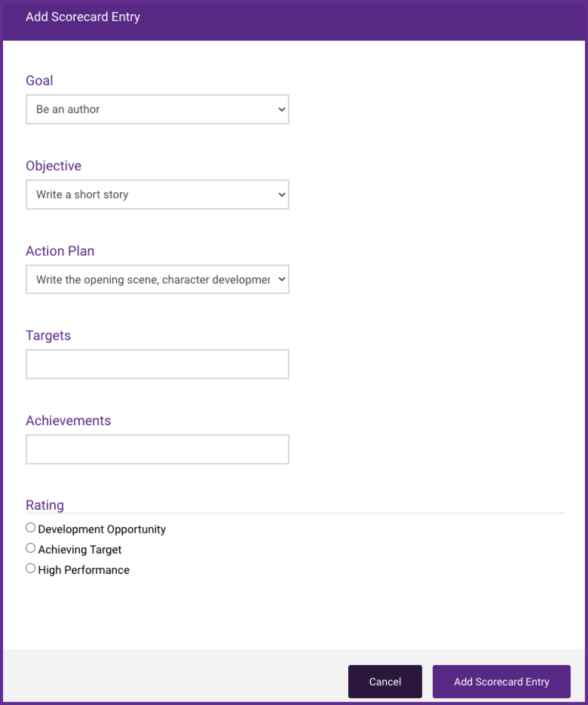Select the 'Be an author' combo box
588x705 pixels.
157,109
